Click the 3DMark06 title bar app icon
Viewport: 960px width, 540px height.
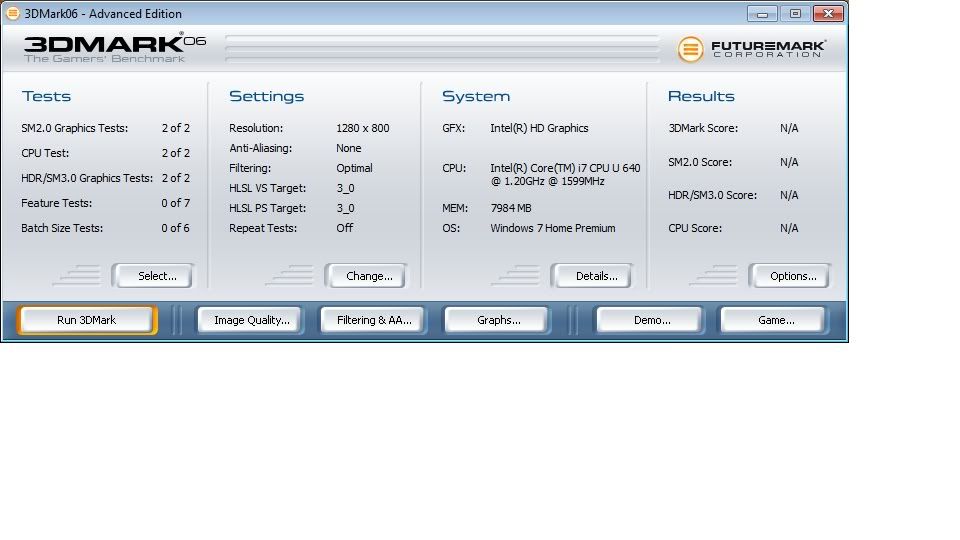tap(12, 13)
